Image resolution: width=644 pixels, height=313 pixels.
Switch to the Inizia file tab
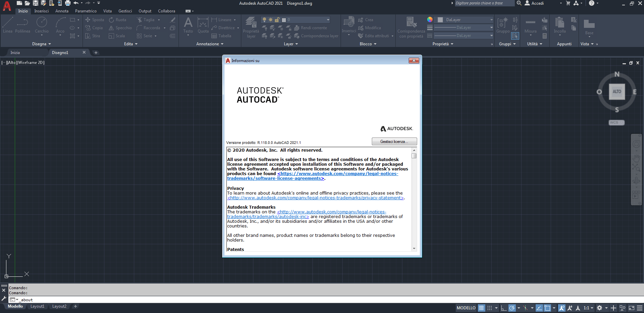[15, 53]
